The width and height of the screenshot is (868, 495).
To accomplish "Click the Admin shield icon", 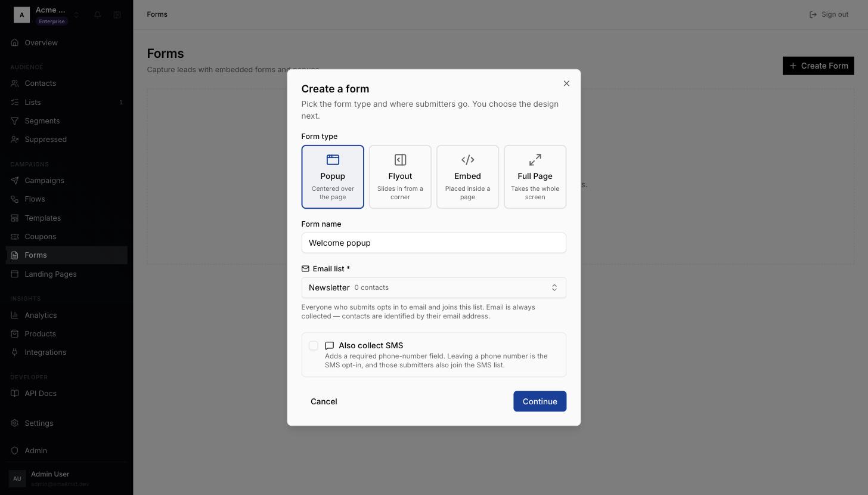I will click(x=15, y=451).
